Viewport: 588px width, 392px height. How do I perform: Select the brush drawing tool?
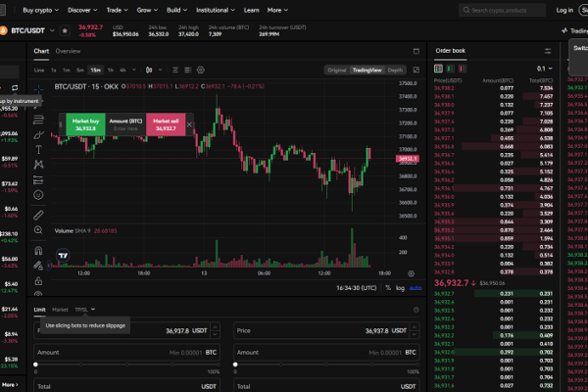[x=38, y=135]
